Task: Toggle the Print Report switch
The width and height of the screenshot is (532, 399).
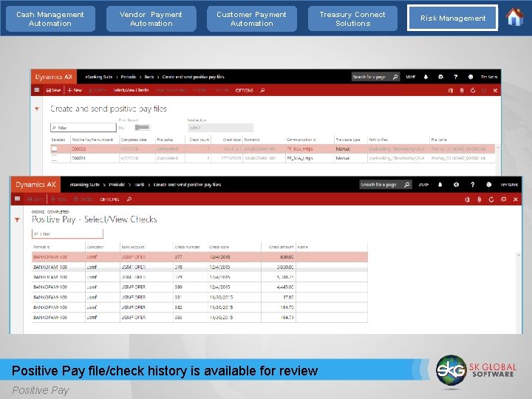Action: pyautogui.click(x=142, y=128)
